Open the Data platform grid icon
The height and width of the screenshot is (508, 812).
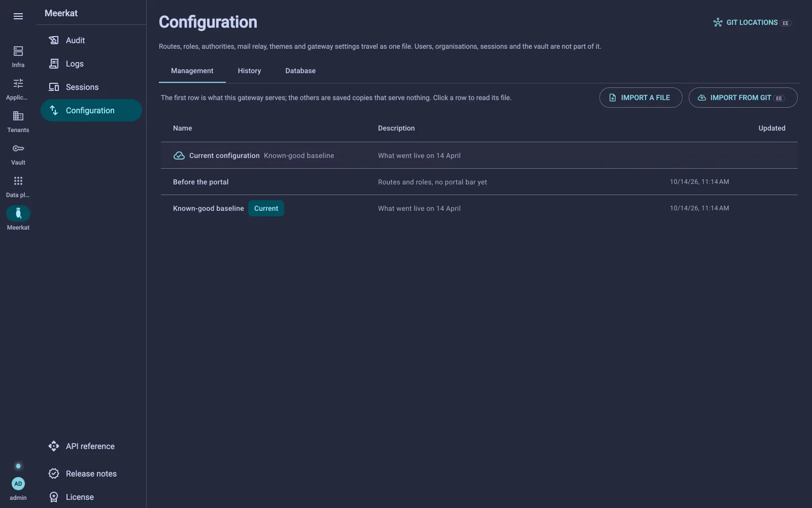(x=18, y=181)
